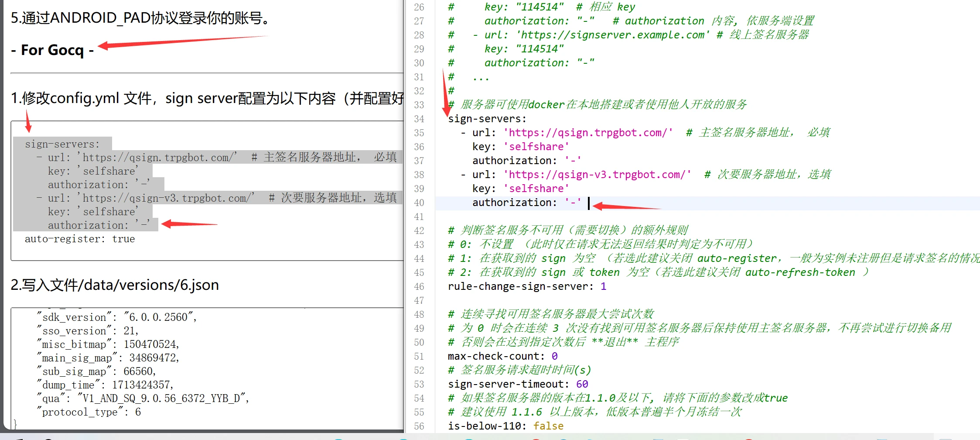The height and width of the screenshot is (440, 980).
Task: Click 'auto-register: true' in the left code box
Action: point(80,239)
